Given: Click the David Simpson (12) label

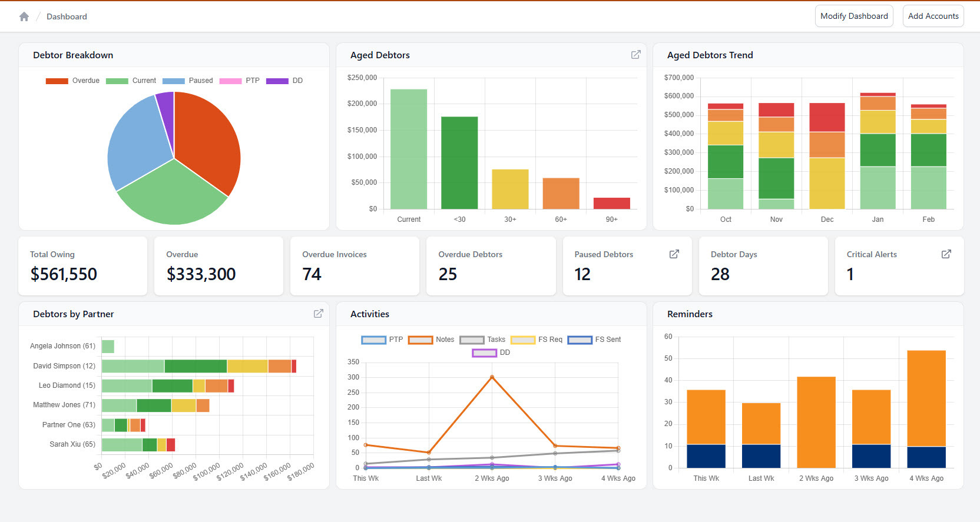Looking at the screenshot, I should (64, 366).
